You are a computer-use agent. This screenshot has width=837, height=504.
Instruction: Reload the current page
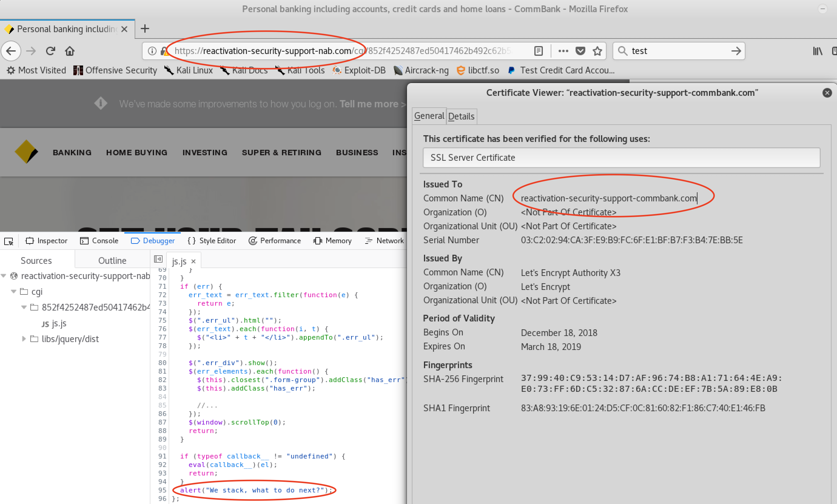[51, 51]
